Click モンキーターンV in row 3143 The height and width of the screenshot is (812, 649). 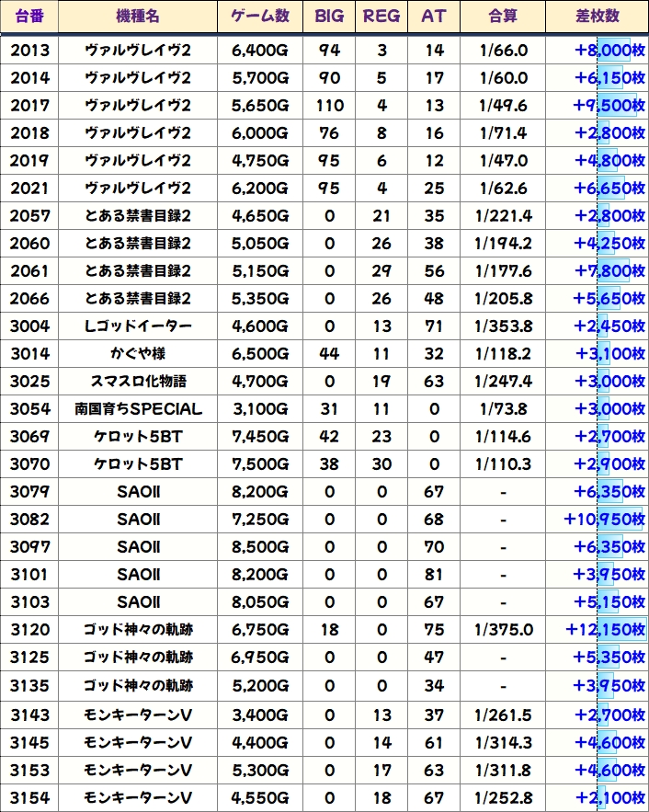[138, 715]
